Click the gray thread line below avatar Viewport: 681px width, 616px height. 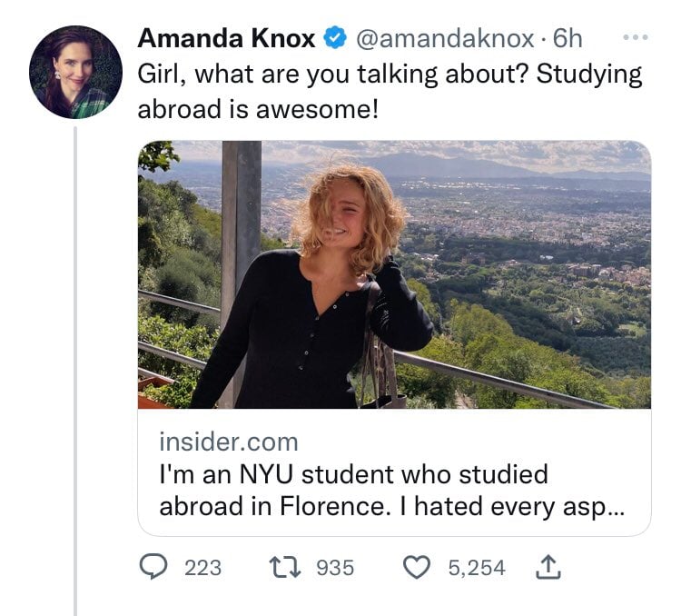click(75, 363)
